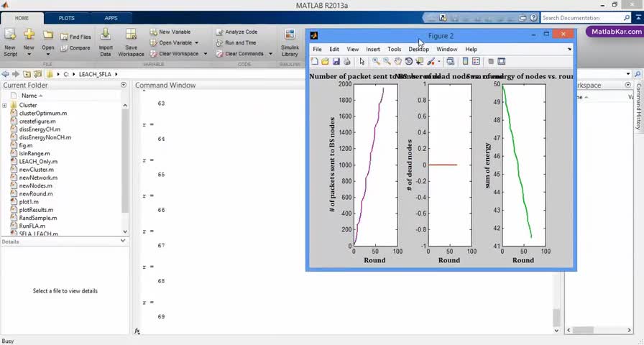
Task: Switch to the PLOTS ribbon tab
Action: point(67,19)
